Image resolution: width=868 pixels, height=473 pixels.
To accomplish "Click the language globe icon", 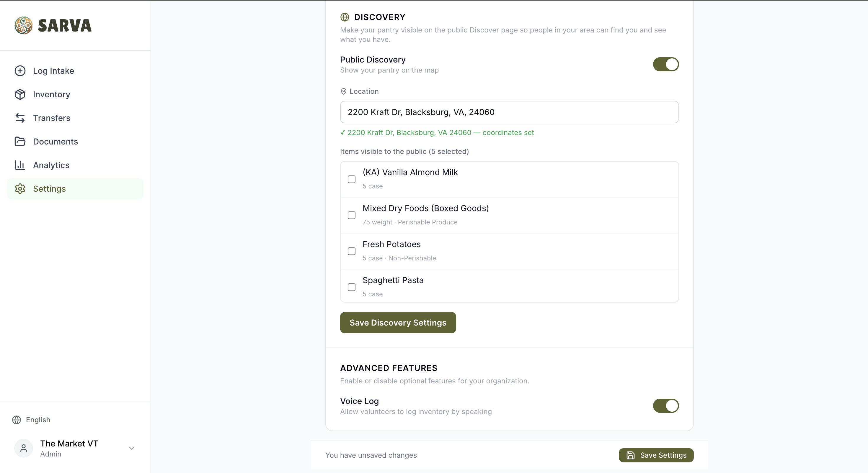I will pyautogui.click(x=17, y=420).
